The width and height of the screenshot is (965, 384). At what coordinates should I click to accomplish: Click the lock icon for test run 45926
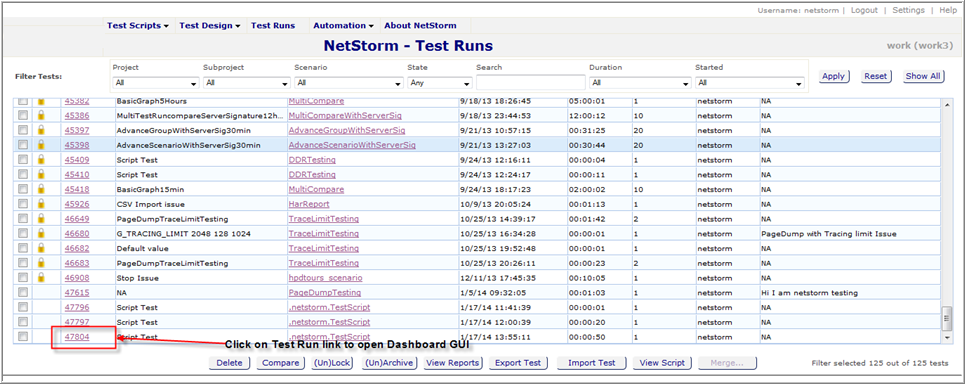pos(42,204)
